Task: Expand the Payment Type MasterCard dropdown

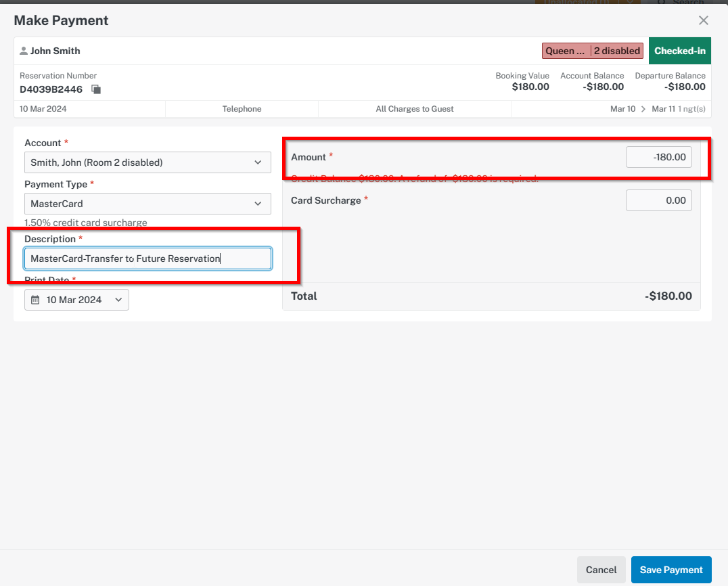Action: tap(147, 204)
